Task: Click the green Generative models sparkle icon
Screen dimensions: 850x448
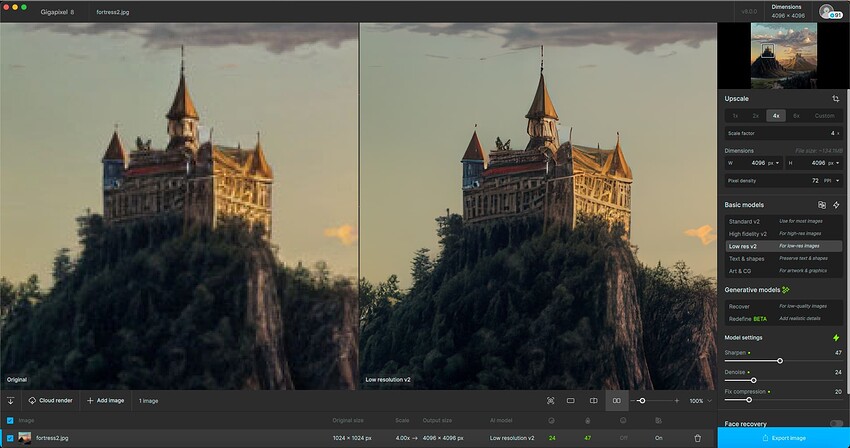Action: pyautogui.click(x=785, y=290)
